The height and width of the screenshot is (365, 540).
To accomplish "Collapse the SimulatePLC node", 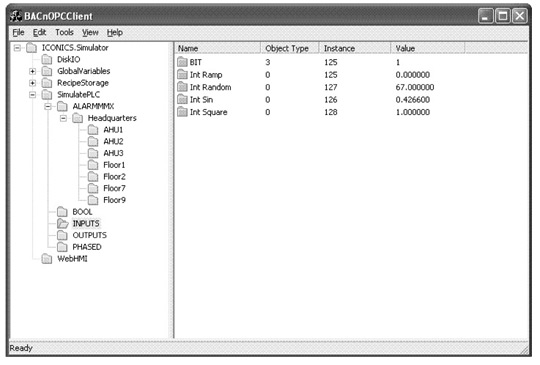I will (32, 95).
